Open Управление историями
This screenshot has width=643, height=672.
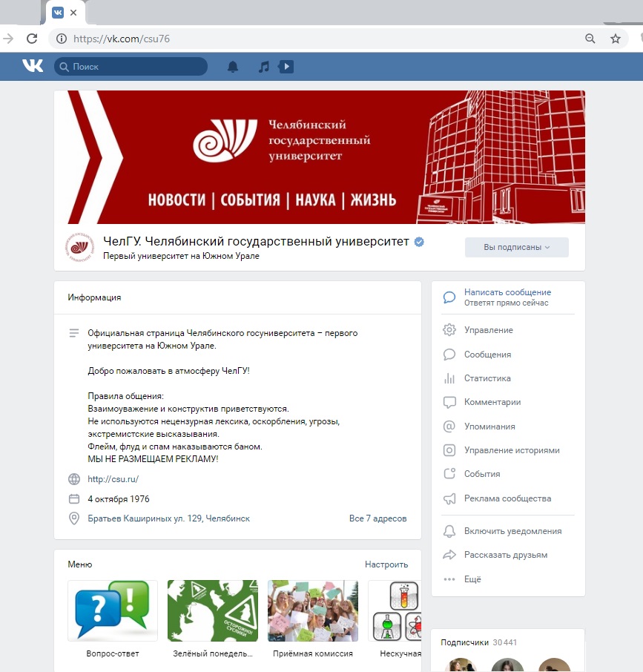(x=512, y=450)
